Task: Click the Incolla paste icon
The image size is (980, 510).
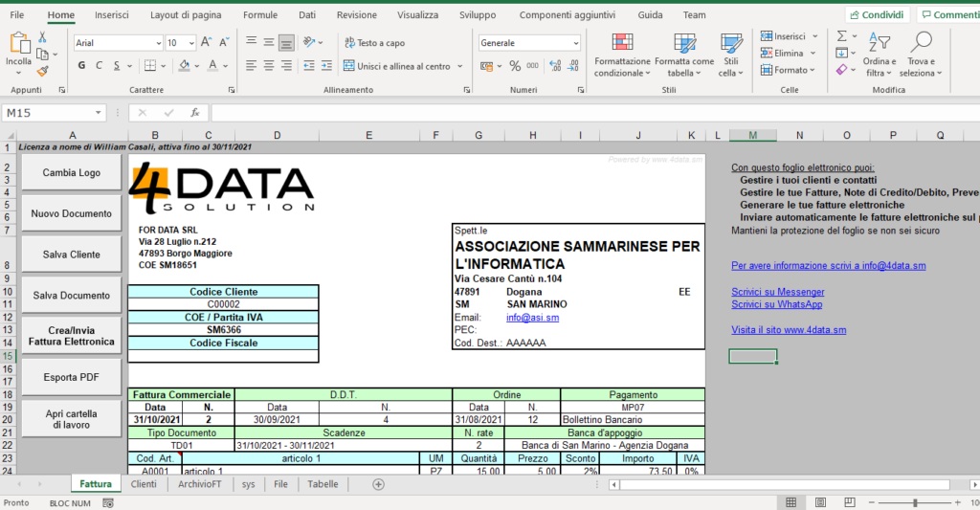Action: coord(19,43)
